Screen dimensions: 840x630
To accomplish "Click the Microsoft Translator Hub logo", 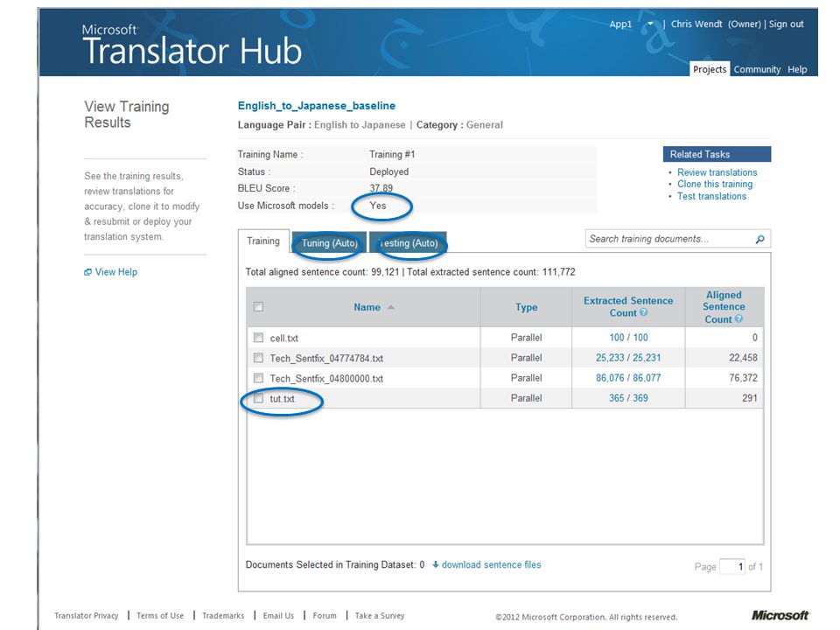I will pos(192,45).
